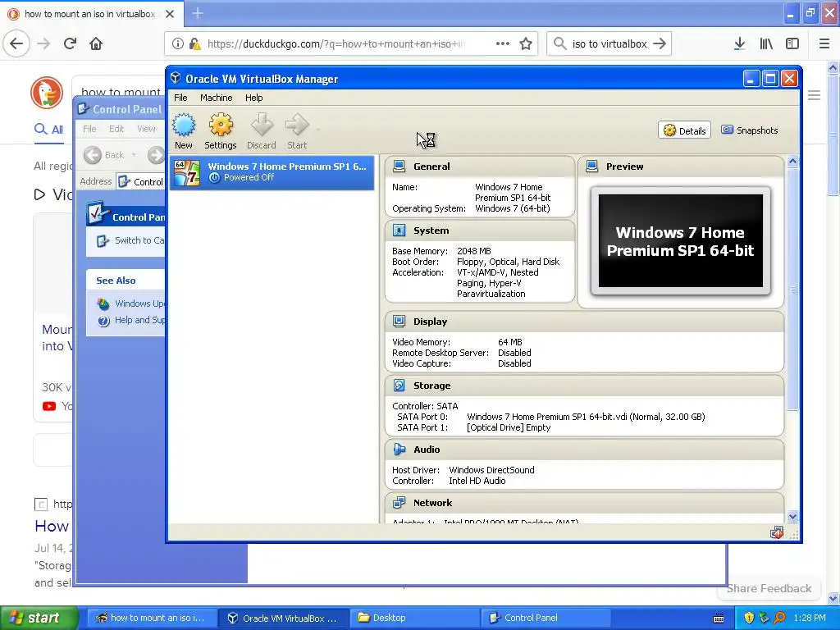Viewport: 840px width, 630px height.
Task: Click the orange magnifier tray icon
Action: pyautogui.click(x=779, y=618)
